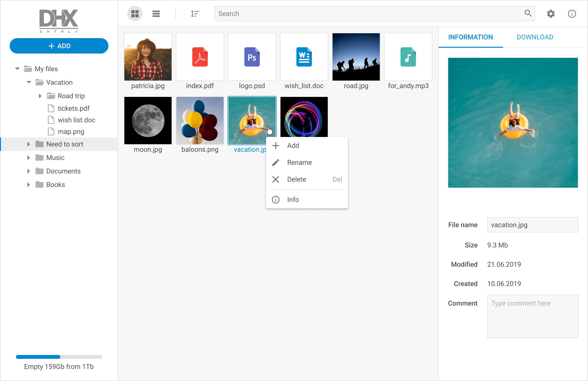Select the moon.jpg thumbnail
This screenshot has height=381, width=588.
click(148, 121)
